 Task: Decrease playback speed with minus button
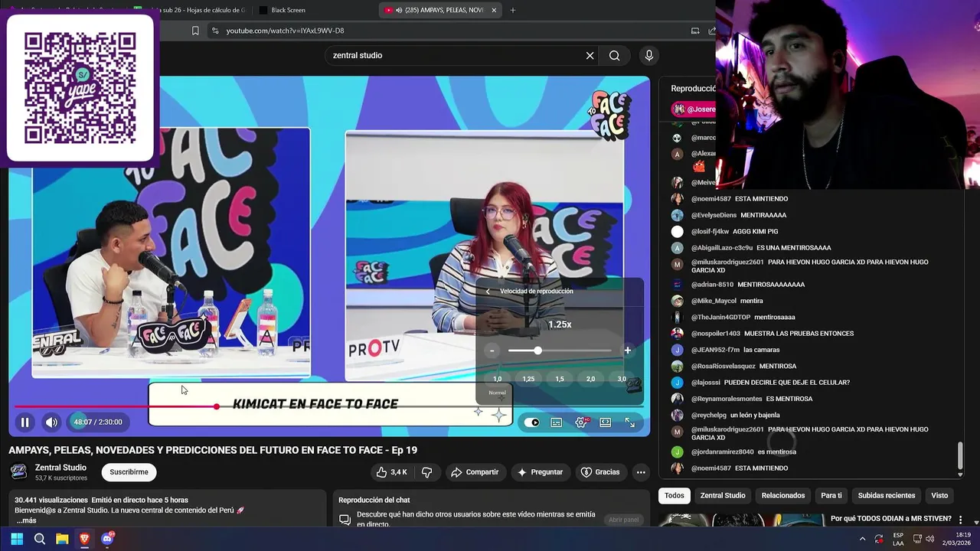click(x=492, y=350)
